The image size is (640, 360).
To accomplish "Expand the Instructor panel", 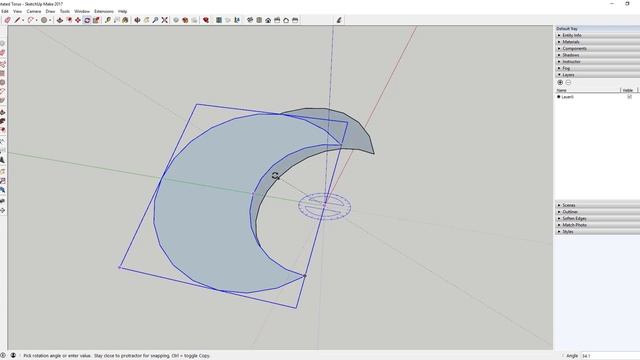I will pyautogui.click(x=597, y=62).
